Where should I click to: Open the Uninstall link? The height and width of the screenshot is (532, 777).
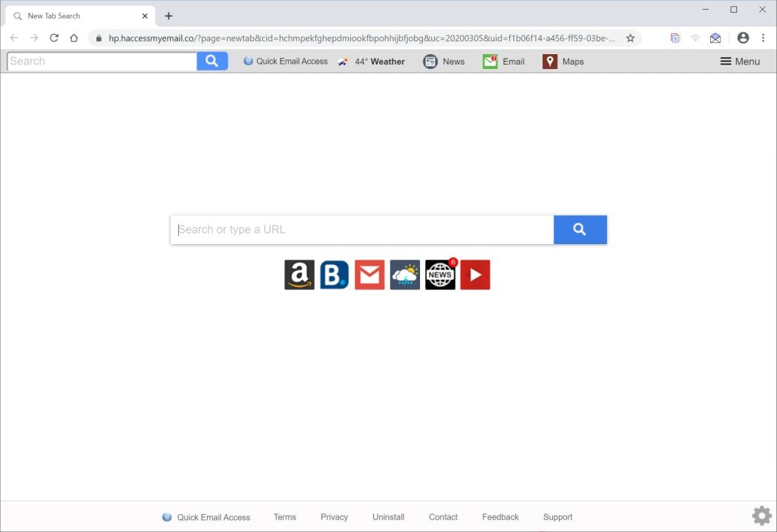click(389, 517)
